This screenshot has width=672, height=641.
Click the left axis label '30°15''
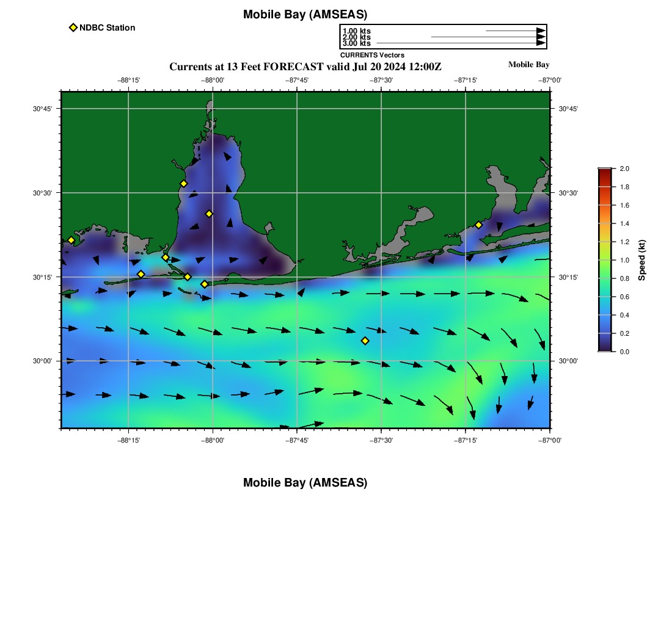point(42,277)
